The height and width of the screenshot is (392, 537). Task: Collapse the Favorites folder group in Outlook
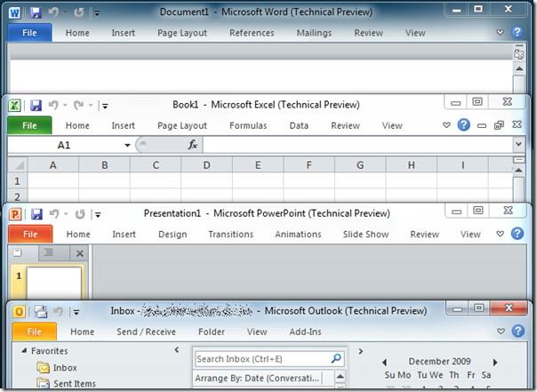[x=24, y=351]
